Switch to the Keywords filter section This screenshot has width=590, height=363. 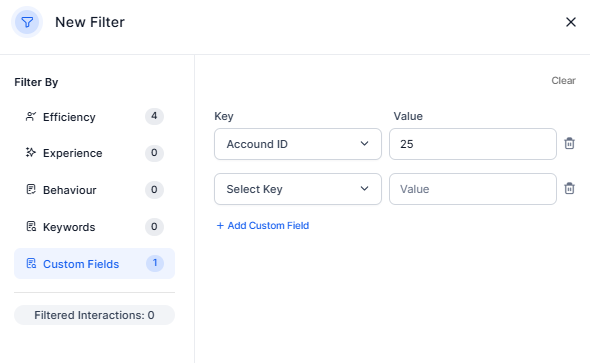(94, 226)
